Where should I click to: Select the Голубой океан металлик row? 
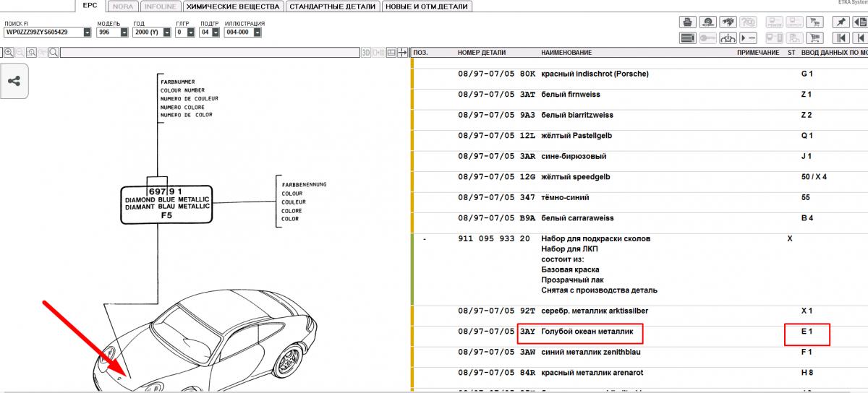pos(587,332)
